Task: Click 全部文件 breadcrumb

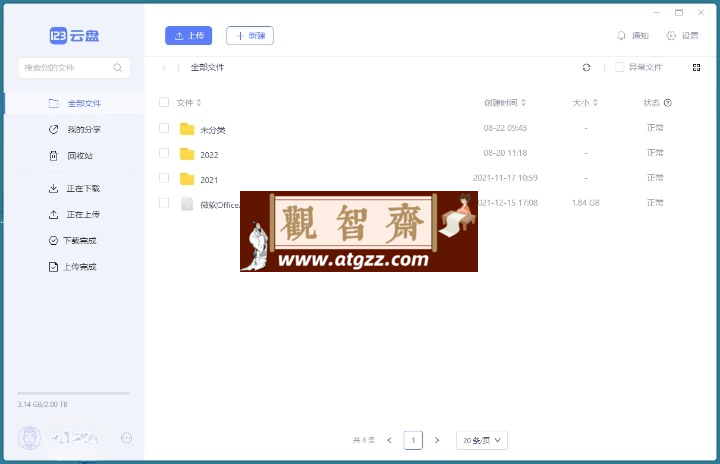Action: click(x=207, y=68)
